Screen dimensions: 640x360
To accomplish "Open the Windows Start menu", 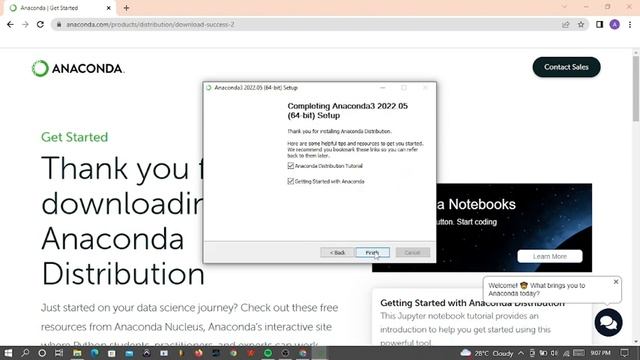I will 8,353.
